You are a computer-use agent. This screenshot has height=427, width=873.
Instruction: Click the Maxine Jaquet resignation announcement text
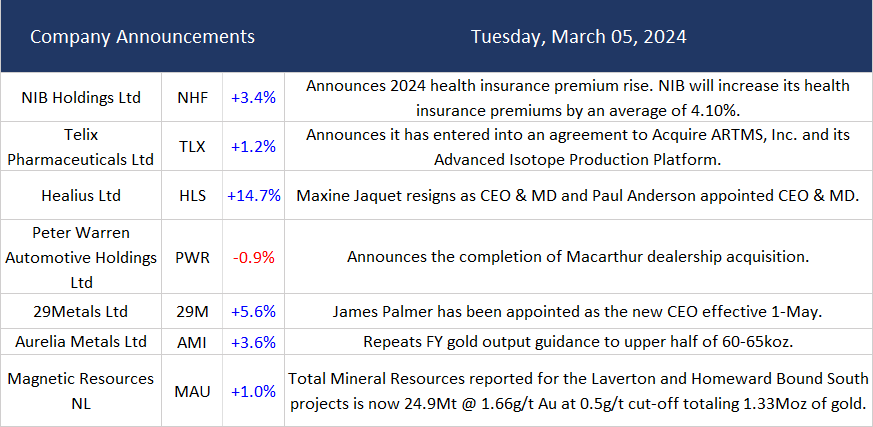pyautogui.click(x=578, y=196)
